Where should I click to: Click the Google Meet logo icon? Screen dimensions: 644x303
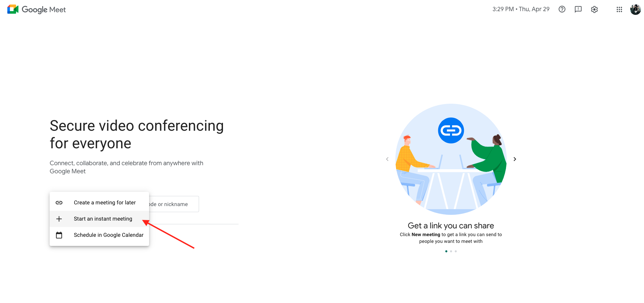tap(13, 9)
